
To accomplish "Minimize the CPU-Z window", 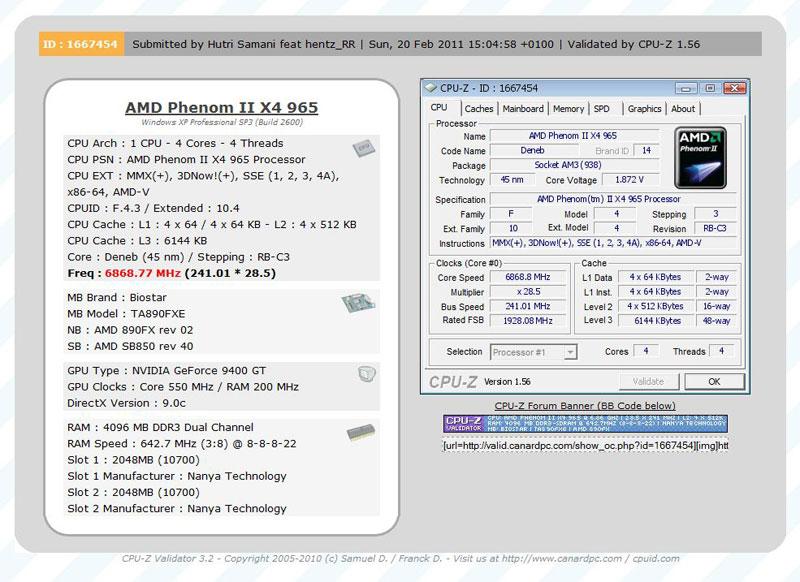I will point(685,88).
